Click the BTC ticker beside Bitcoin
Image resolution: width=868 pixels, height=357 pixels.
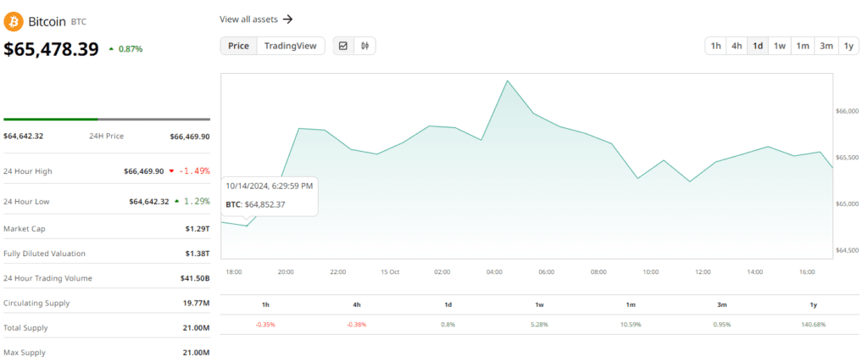[79, 22]
